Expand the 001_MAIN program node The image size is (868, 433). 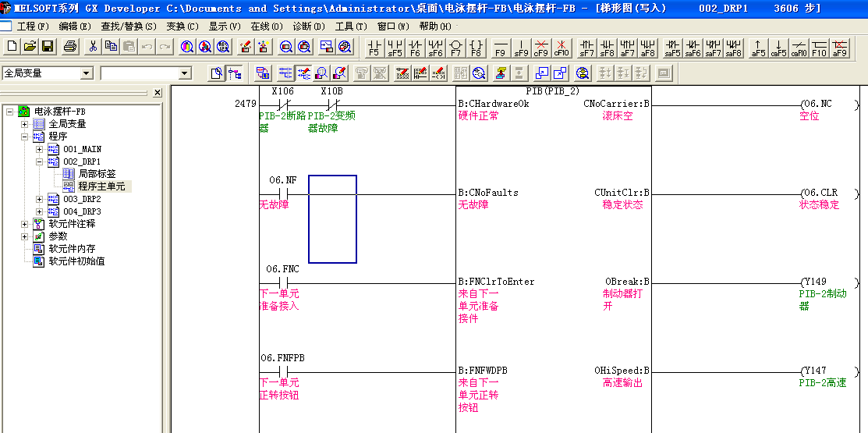39,149
